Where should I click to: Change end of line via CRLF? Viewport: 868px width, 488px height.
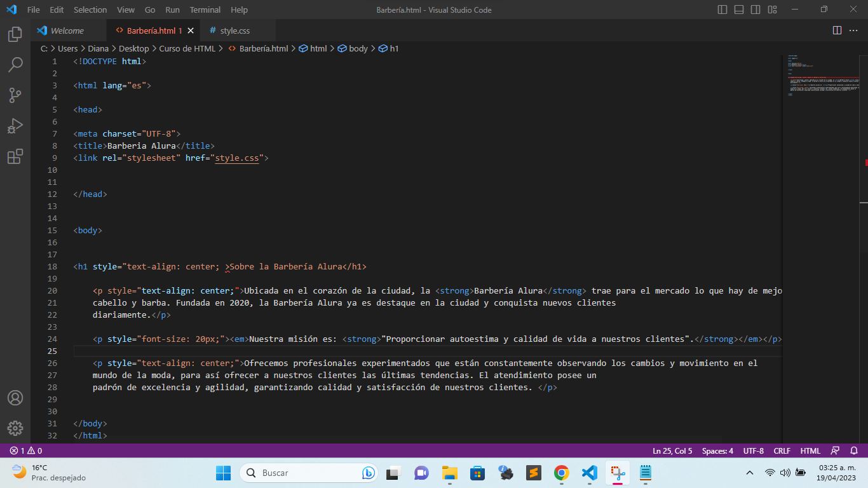[782, 451]
